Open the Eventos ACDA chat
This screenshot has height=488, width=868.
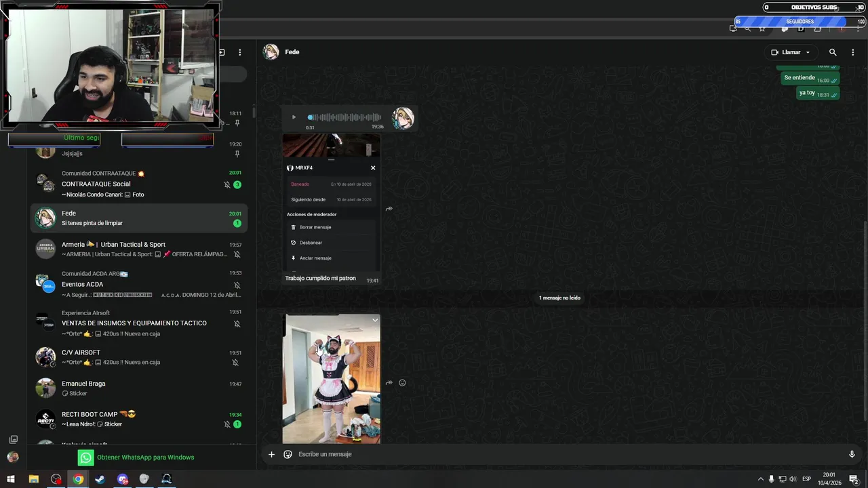click(138, 284)
